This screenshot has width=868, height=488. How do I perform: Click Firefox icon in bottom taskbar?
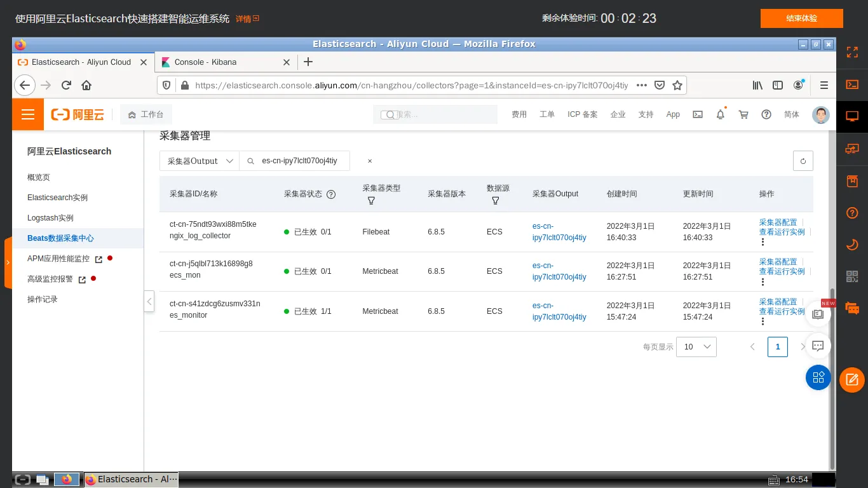tap(67, 479)
